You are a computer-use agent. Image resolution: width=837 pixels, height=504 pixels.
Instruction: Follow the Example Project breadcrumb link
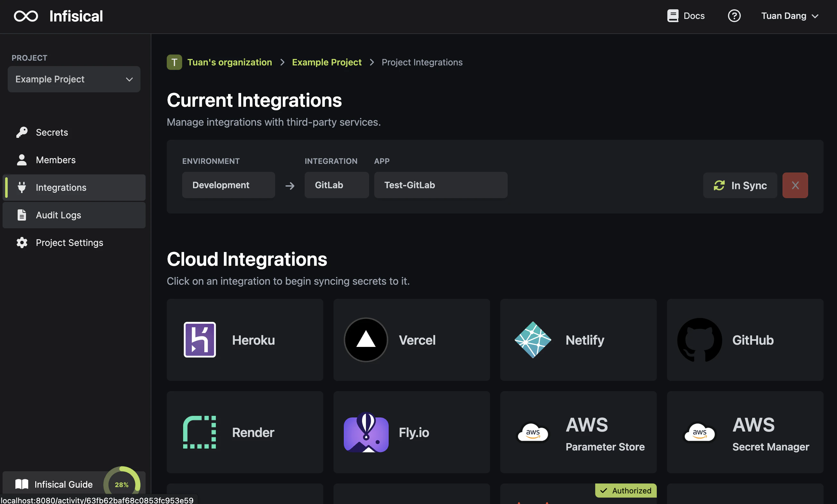tap(327, 62)
